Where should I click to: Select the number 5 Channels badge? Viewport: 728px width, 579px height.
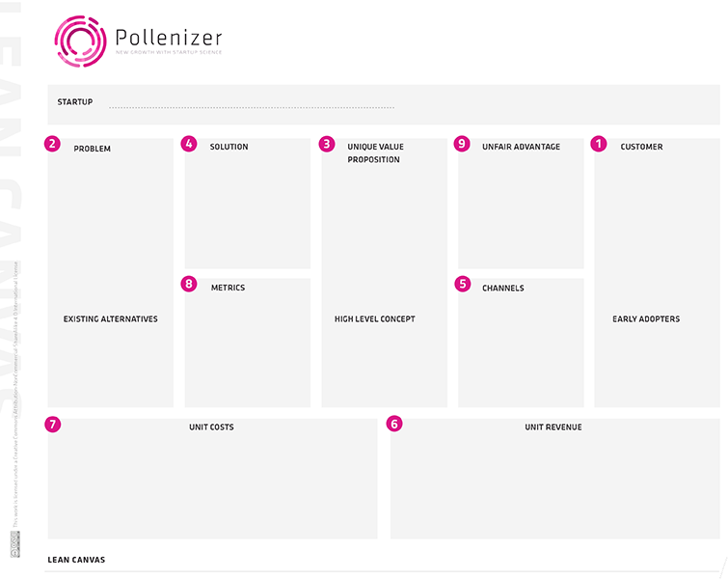point(463,284)
